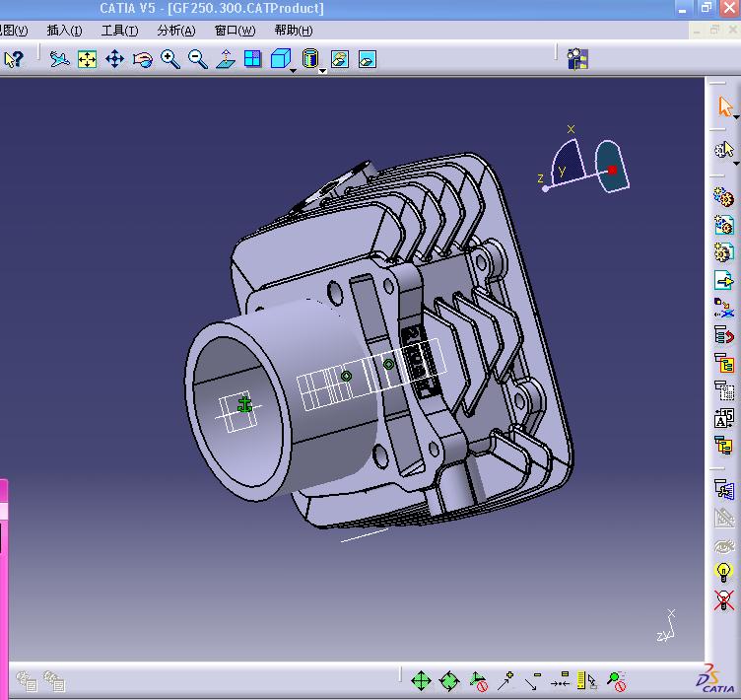Click the green anchor fix constraint symbol
741x700 pixels.
[244, 404]
